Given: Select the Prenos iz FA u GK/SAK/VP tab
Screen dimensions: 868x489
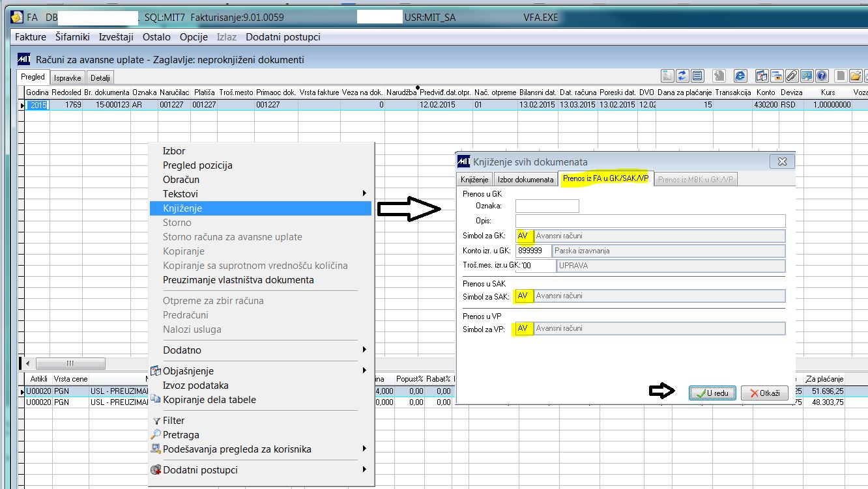Looking at the screenshot, I should pos(606,179).
